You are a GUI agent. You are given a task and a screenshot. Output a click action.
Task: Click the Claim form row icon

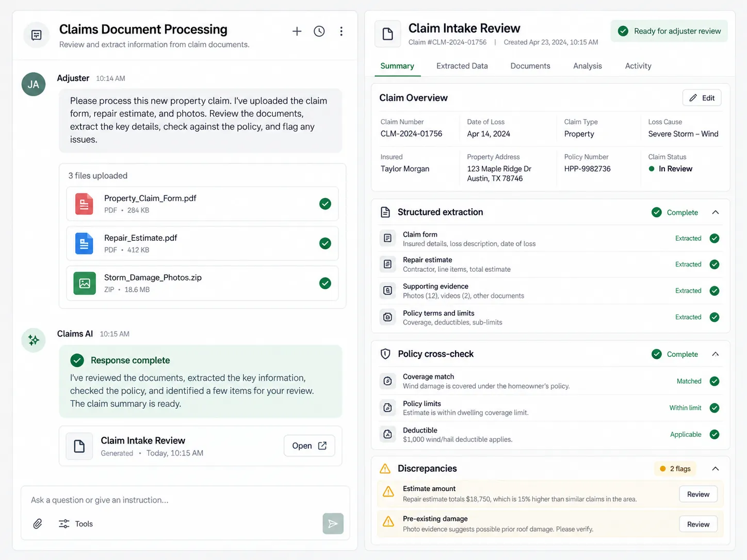[387, 238]
